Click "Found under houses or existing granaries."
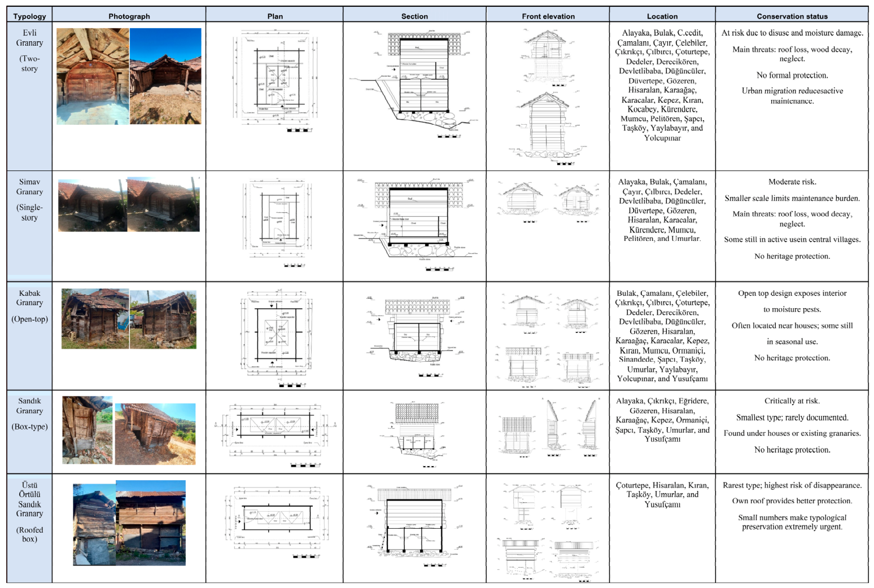Screen dimensions: 874x588 point(792,433)
